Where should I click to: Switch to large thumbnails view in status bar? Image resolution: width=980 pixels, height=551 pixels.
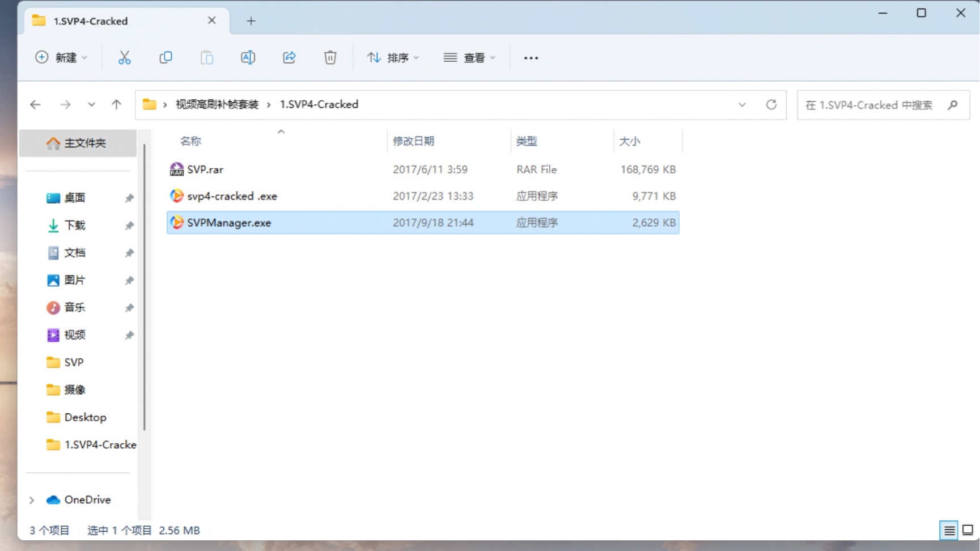[x=968, y=531]
